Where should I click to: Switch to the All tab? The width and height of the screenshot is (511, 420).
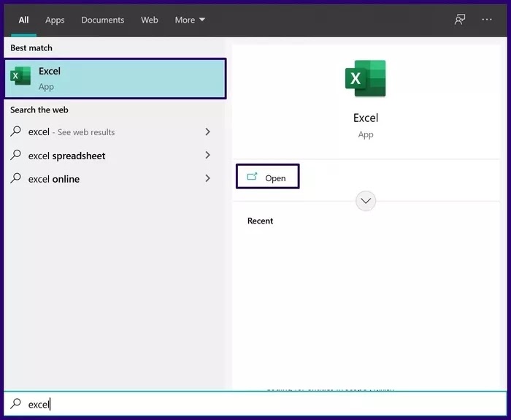[23, 20]
